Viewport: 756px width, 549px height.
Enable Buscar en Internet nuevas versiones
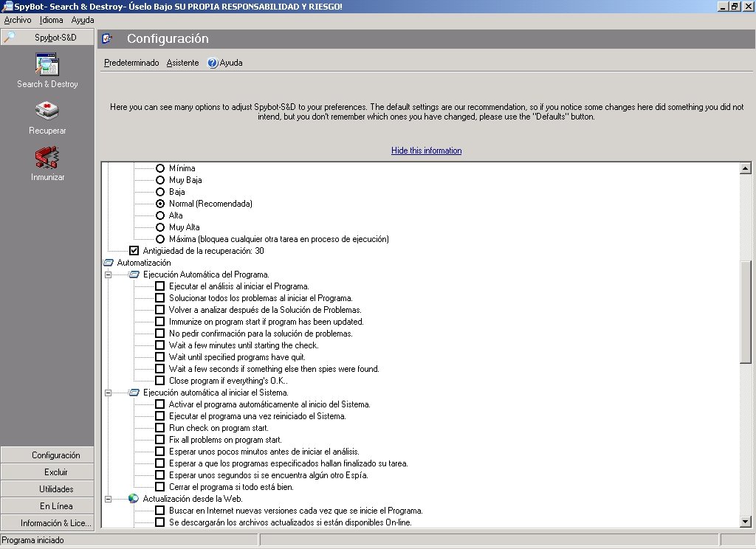[x=160, y=511]
